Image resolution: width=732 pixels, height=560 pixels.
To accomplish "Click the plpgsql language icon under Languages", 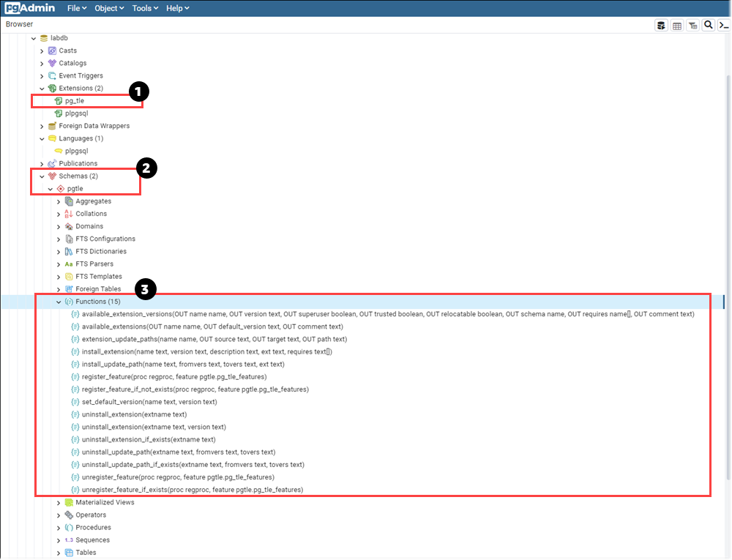I will [x=59, y=151].
